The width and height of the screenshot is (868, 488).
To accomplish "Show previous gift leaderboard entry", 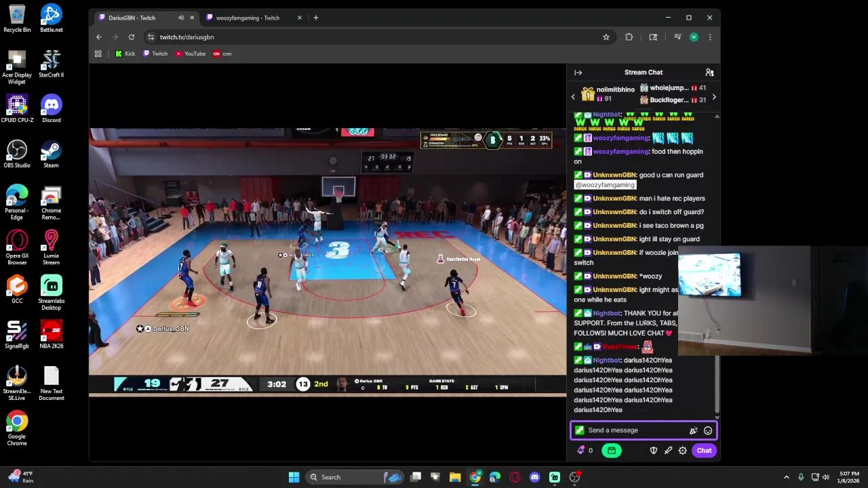I will tap(573, 97).
